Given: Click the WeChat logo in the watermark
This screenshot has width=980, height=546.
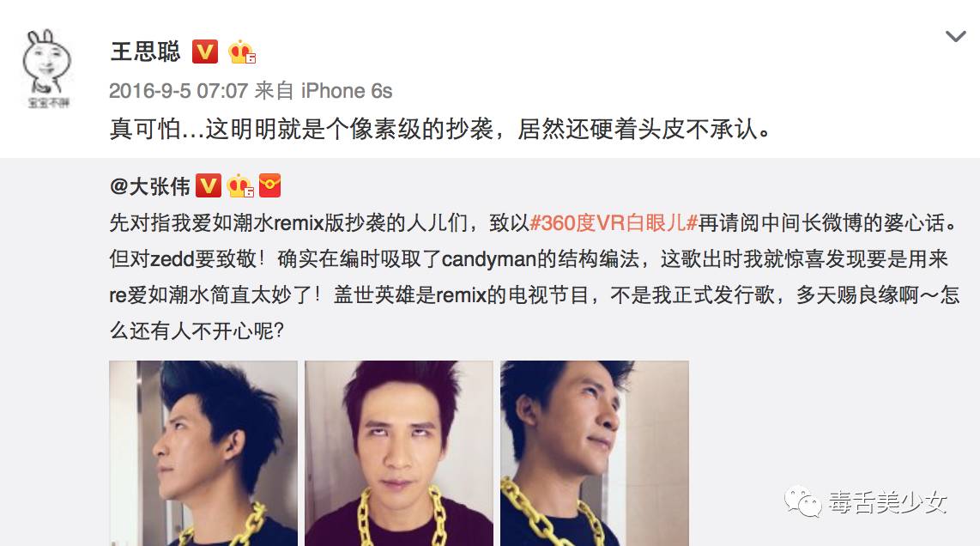Looking at the screenshot, I should (x=802, y=502).
